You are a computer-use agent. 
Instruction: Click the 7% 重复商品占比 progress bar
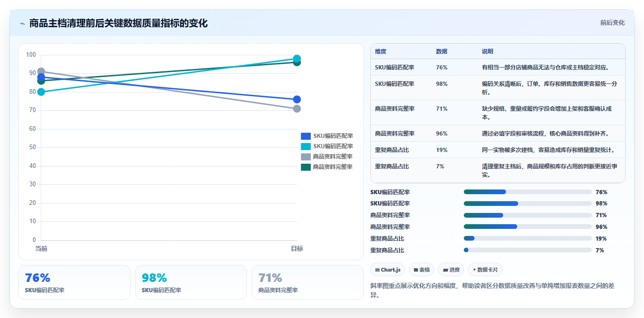coord(528,250)
